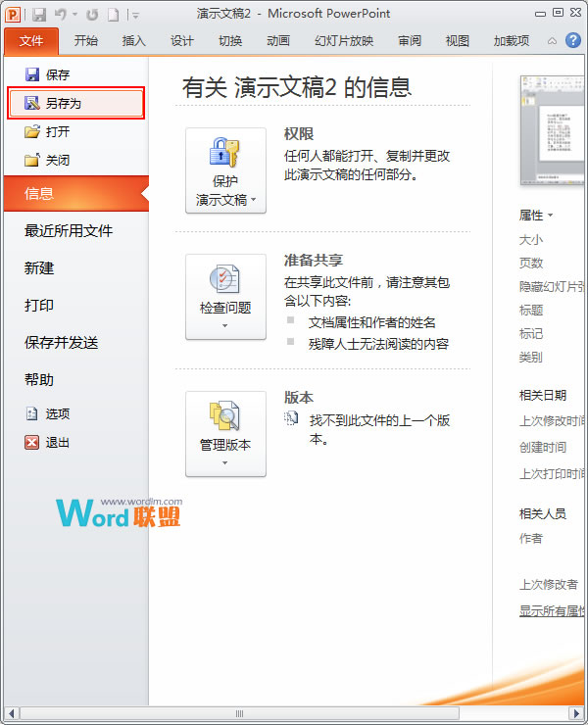Select Print (打印) in the sidebar
588x725 pixels.
39,305
